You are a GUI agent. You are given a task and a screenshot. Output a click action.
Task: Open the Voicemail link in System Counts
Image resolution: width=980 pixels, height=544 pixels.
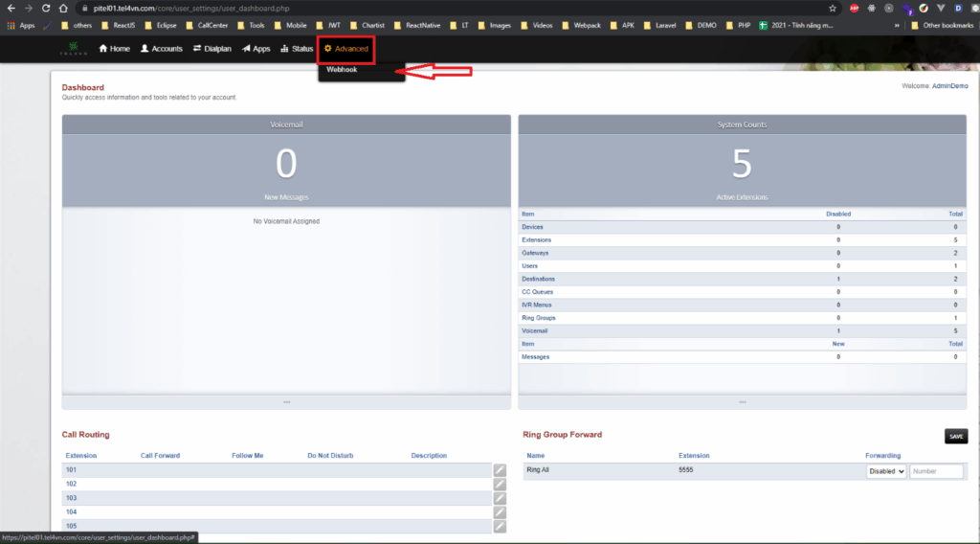pos(534,330)
